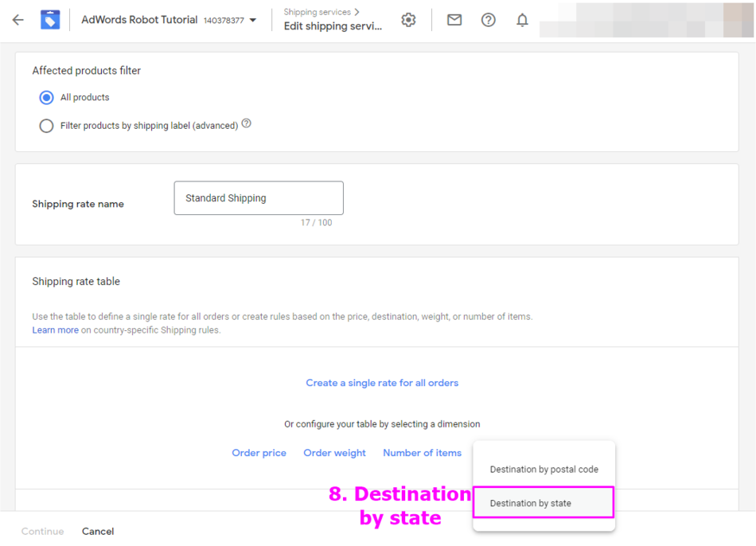Click the Shipping rate name text field
The image size is (756, 546).
259,198
